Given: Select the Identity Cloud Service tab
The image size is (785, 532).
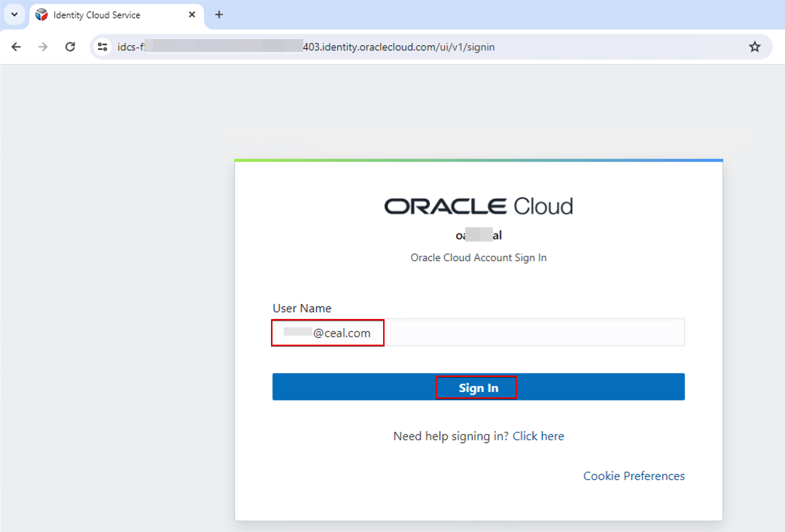Looking at the screenshot, I should 117,15.
